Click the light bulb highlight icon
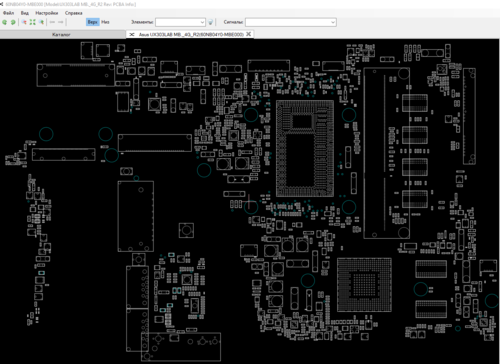Image resolution: width=500 pixels, height=364 pixels. tap(211, 22)
